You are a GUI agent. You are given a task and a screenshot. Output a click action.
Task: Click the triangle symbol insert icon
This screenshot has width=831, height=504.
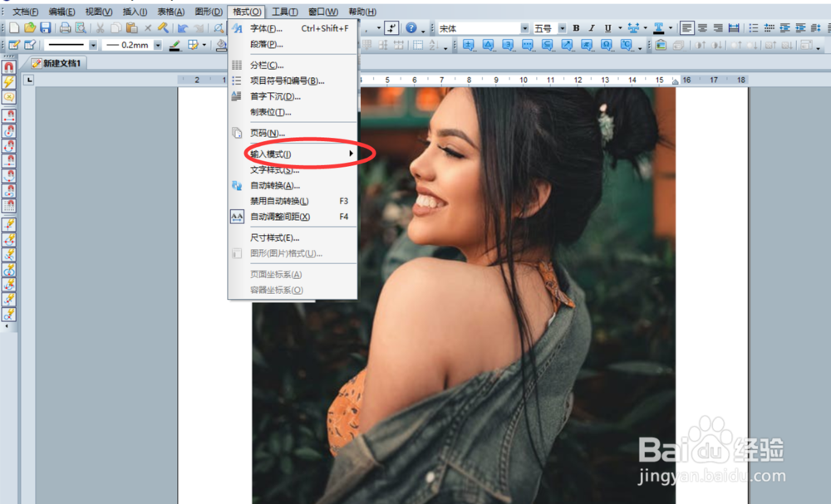pos(488,45)
